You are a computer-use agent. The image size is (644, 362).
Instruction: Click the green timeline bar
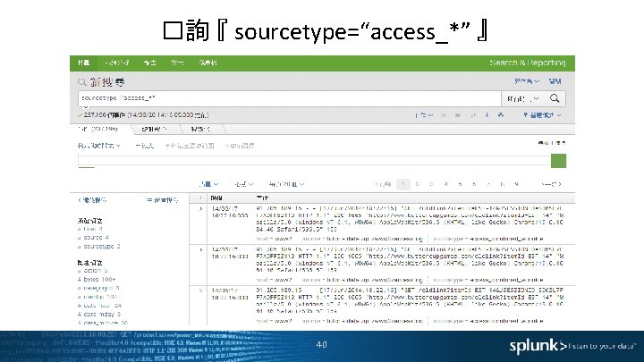pyautogui.click(x=558, y=161)
